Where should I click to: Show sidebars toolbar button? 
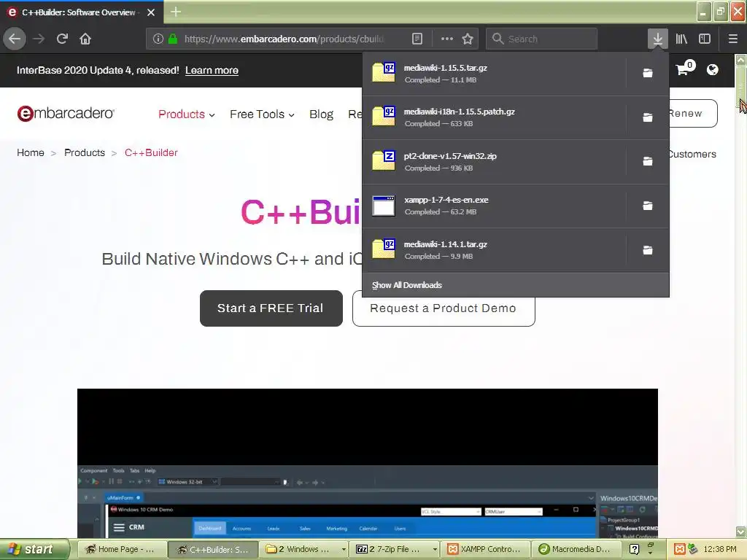point(705,39)
